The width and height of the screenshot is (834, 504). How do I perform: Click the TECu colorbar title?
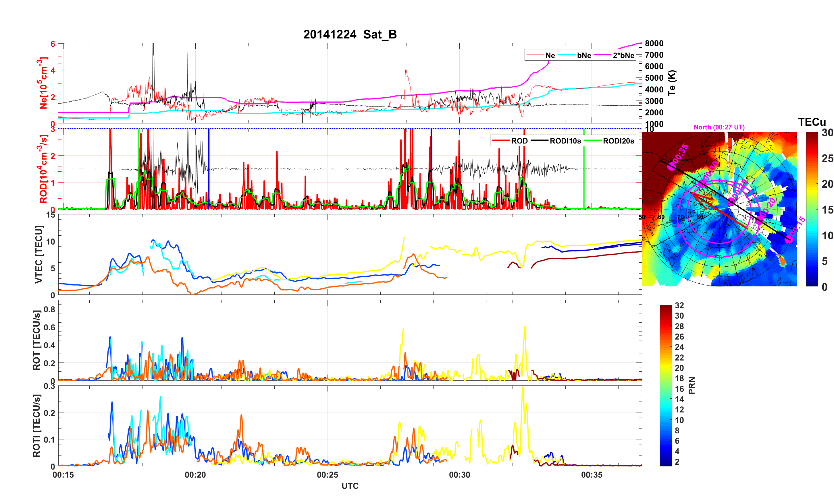pyautogui.click(x=812, y=122)
